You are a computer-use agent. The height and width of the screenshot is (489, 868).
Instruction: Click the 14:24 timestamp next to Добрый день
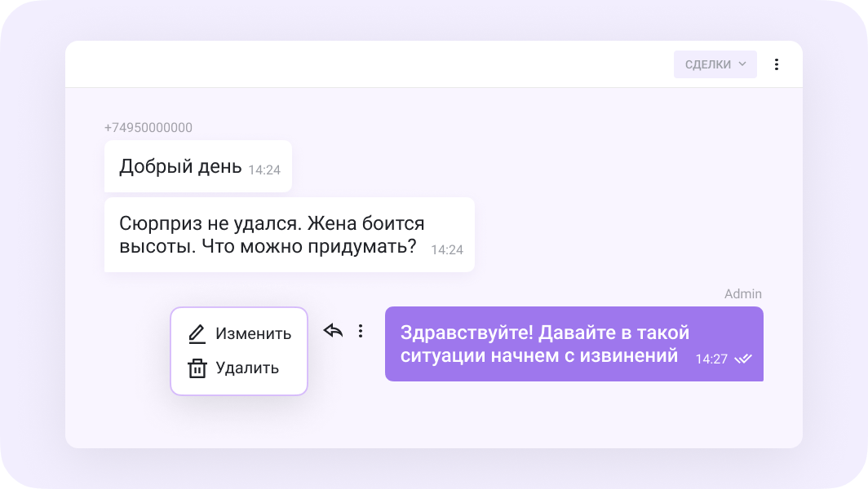(x=264, y=170)
